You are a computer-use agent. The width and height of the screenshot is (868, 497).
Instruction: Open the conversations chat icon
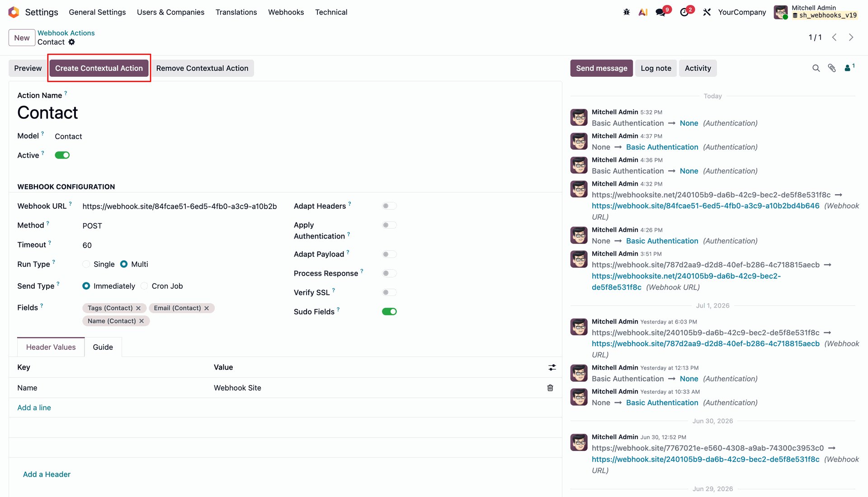pyautogui.click(x=660, y=12)
